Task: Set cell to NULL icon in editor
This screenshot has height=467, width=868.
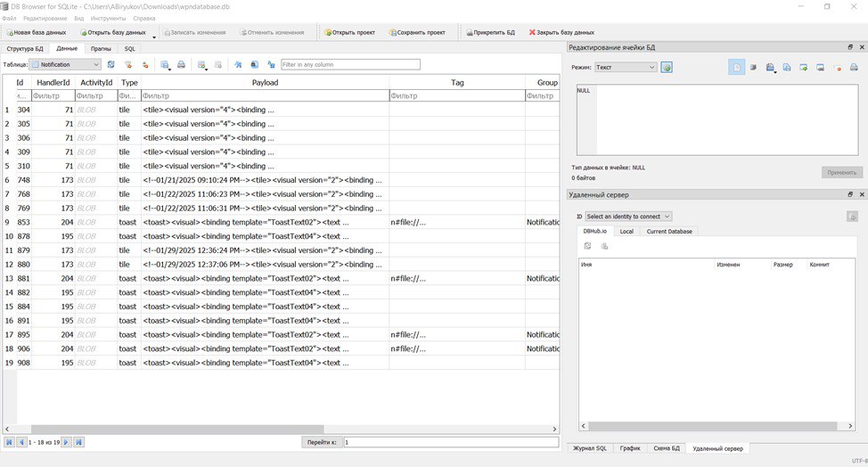Action: (837, 68)
